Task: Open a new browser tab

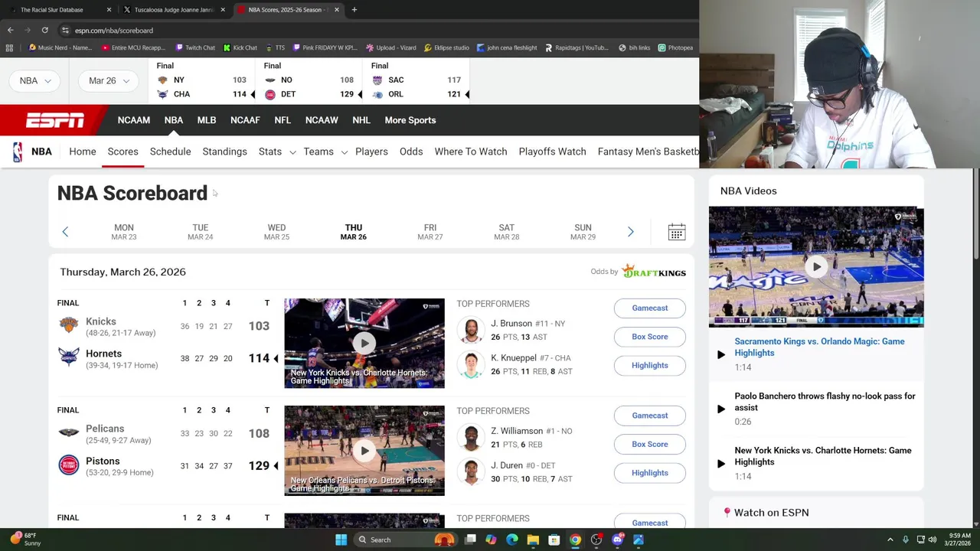Action: (x=354, y=10)
